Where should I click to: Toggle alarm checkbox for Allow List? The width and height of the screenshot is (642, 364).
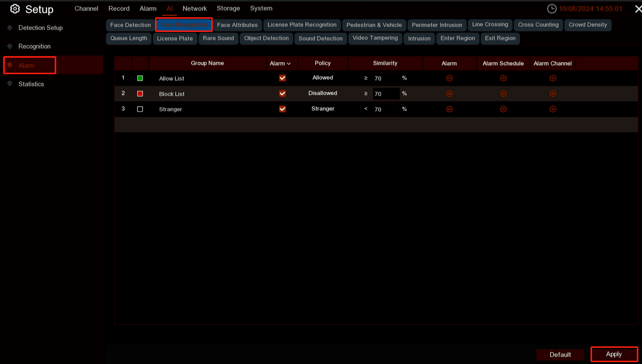(x=282, y=78)
